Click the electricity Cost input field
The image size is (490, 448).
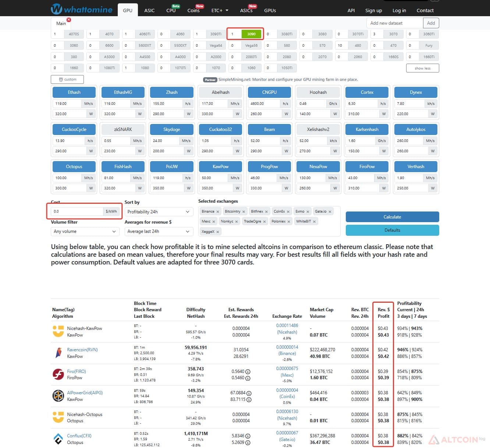pyautogui.click(x=77, y=211)
